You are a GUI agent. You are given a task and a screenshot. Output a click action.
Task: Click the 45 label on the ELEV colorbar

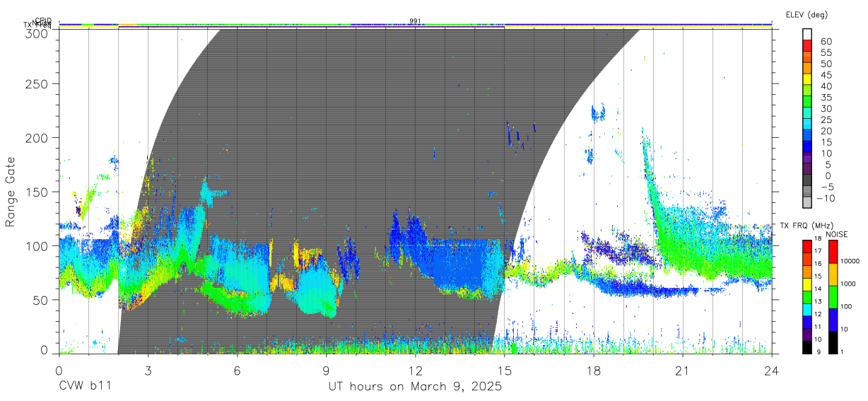click(826, 74)
